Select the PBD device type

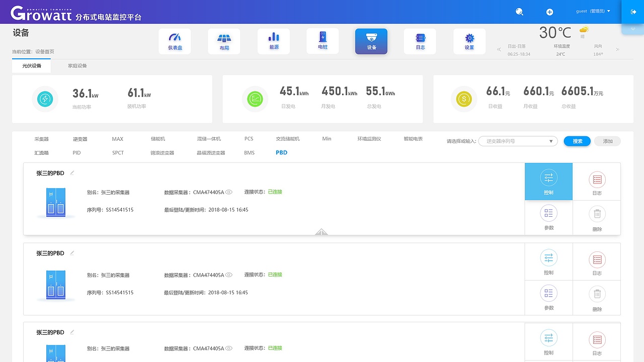281,153
